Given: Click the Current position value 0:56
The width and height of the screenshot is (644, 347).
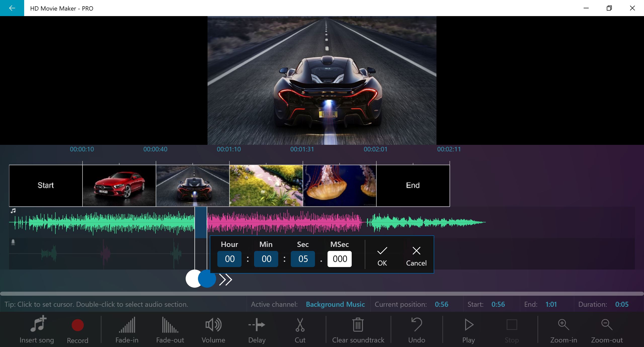Looking at the screenshot, I should [441, 304].
